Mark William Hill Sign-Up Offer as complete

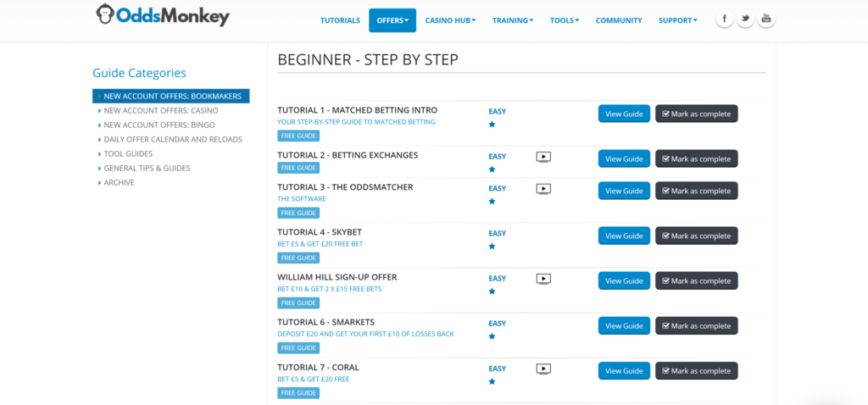[x=697, y=281]
